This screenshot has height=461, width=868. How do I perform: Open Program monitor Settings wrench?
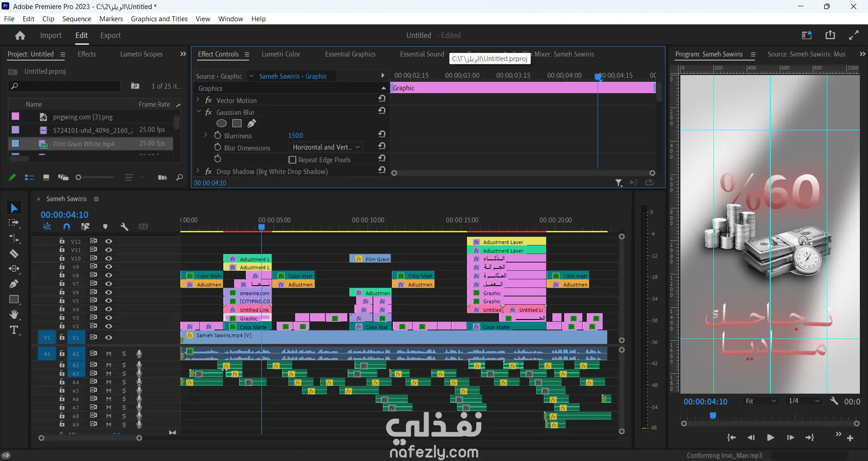pos(834,401)
